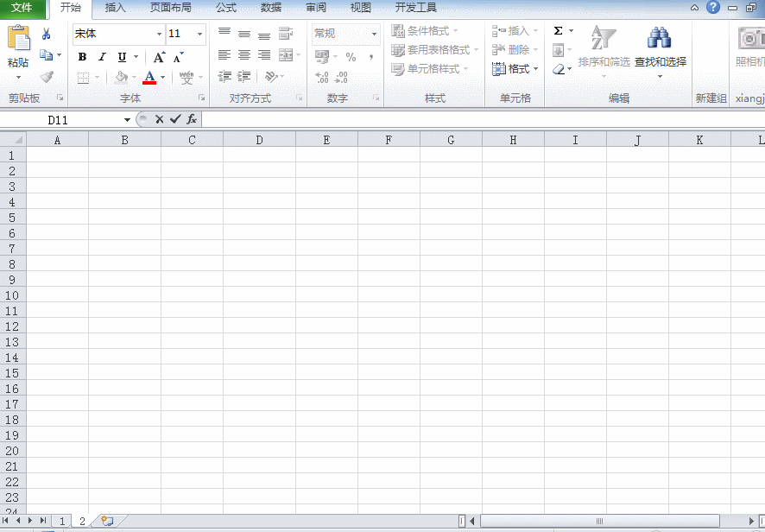765x532 pixels.
Task: Toggle align text left
Action: pyautogui.click(x=224, y=55)
